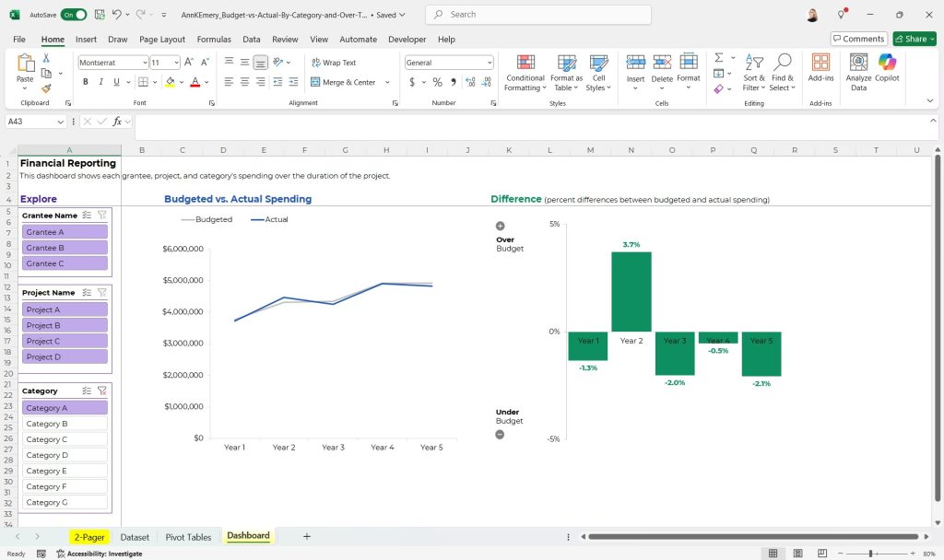Image resolution: width=944 pixels, height=560 pixels.
Task: Open General number format dropdown
Action: (490, 63)
